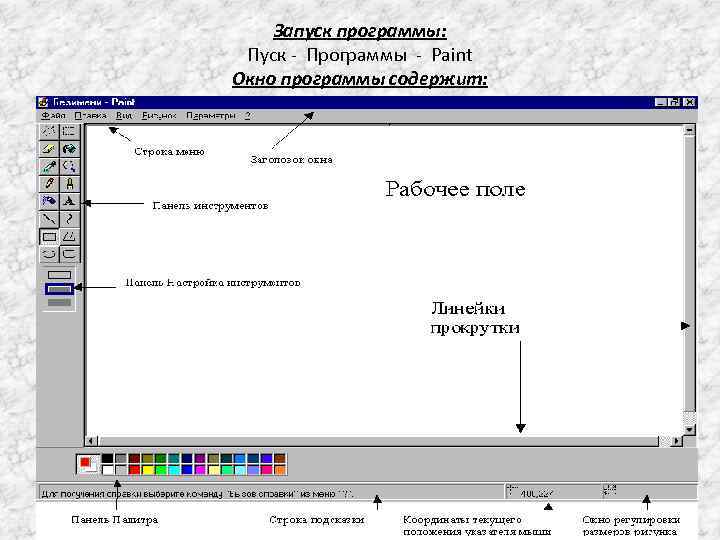720x540 pixels.
Task: Open the Параметры menu
Action: [x=211, y=116]
